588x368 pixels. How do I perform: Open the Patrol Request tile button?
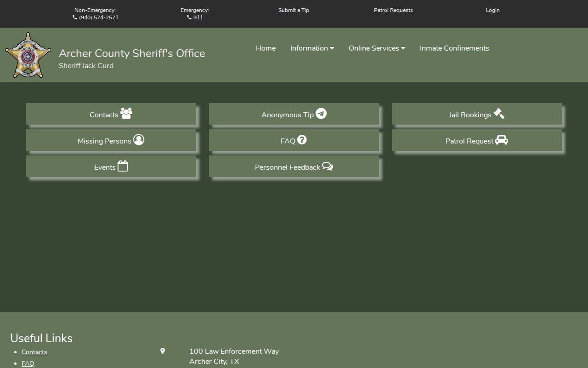(x=477, y=140)
